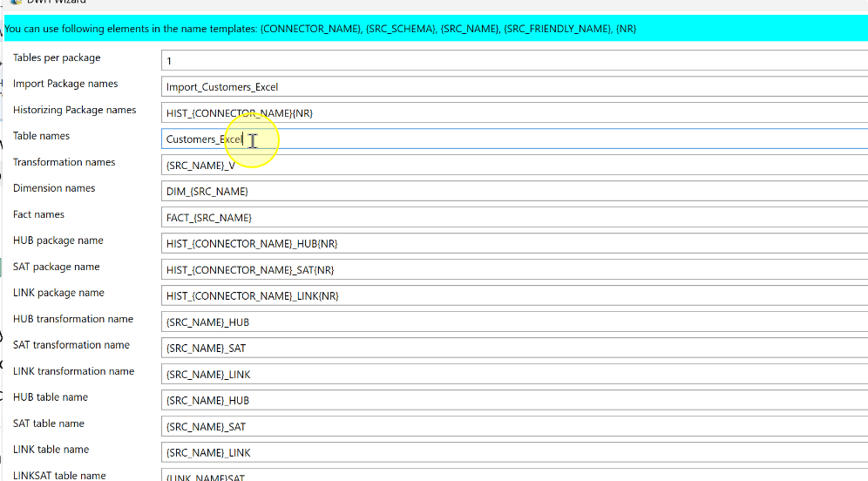The height and width of the screenshot is (481, 868).
Task: Click the 'Import Package names' label
Action: pyautogui.click(x=65, y=84)
